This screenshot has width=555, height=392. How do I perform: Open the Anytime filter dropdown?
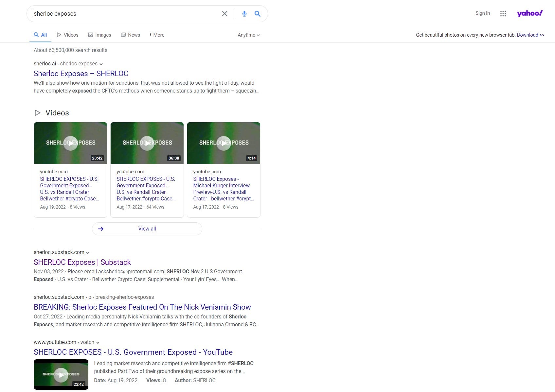pyautogui.click(x=249, y=35)
